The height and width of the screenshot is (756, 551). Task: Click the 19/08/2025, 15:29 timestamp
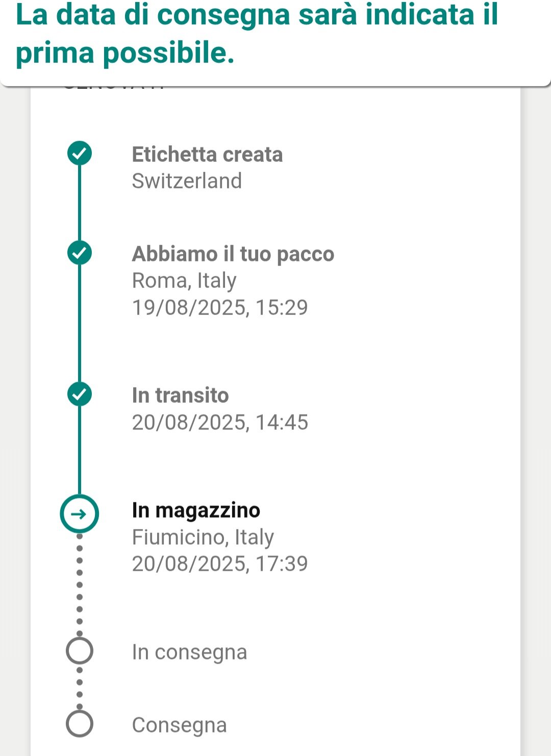pos(220,307)
